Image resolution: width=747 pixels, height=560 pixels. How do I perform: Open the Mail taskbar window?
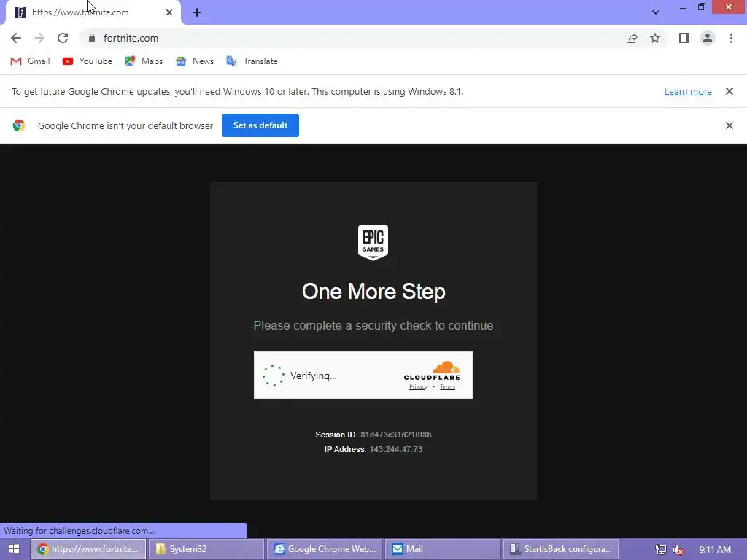point(443,549)
